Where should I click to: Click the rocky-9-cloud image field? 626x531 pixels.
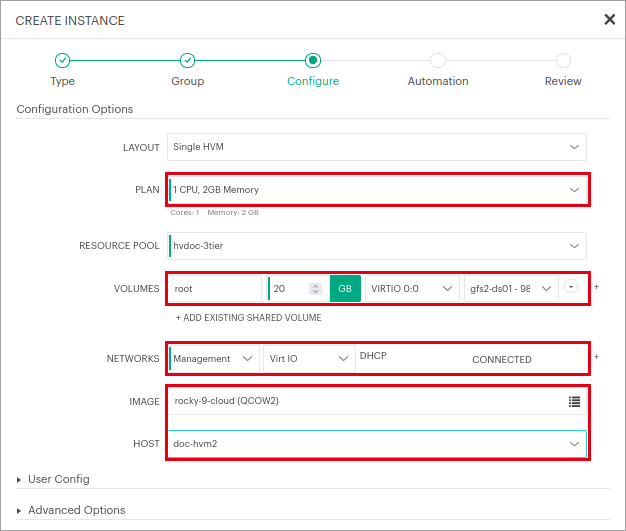(x=377, y=401)
